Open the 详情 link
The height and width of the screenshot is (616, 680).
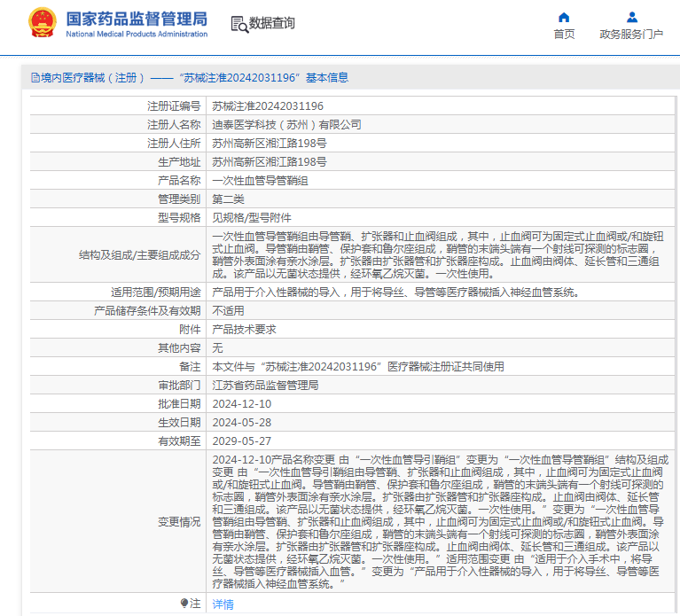[223, 604]
